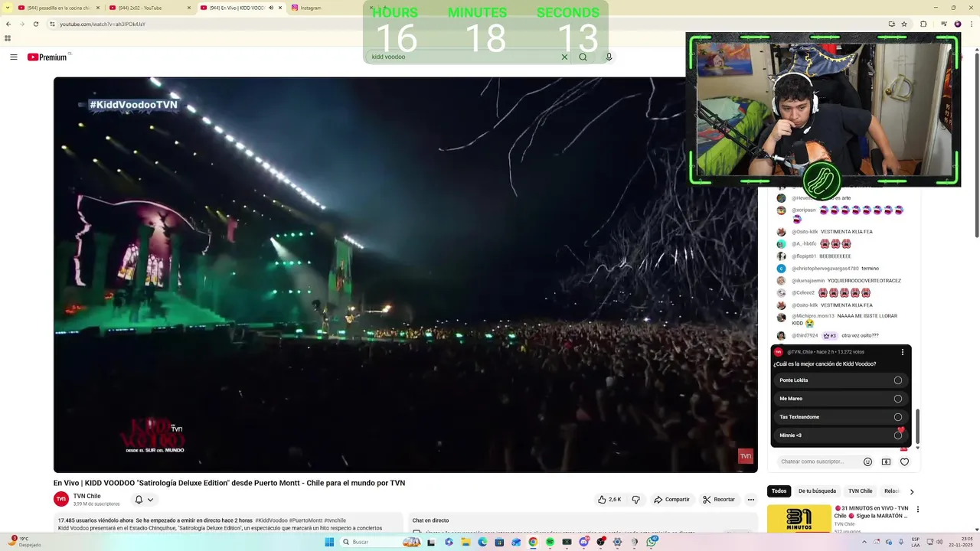The width and height of the screenshot is (980, 551).
Task: Select the 'De tu búsqueda' chip
Action: (x=817, y=491)
